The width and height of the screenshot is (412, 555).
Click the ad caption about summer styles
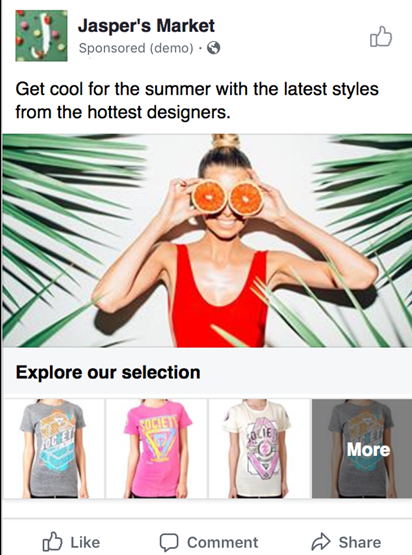[x=197, y=100]
